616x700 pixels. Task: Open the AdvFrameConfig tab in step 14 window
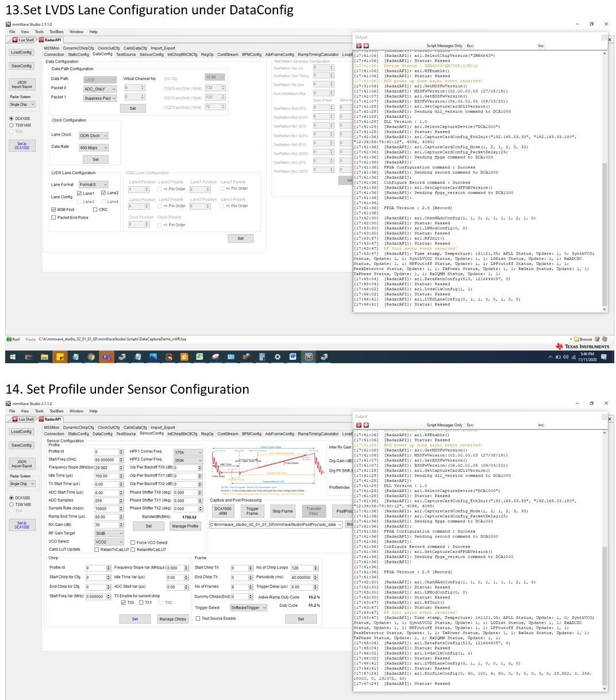(x=280, y=434)
